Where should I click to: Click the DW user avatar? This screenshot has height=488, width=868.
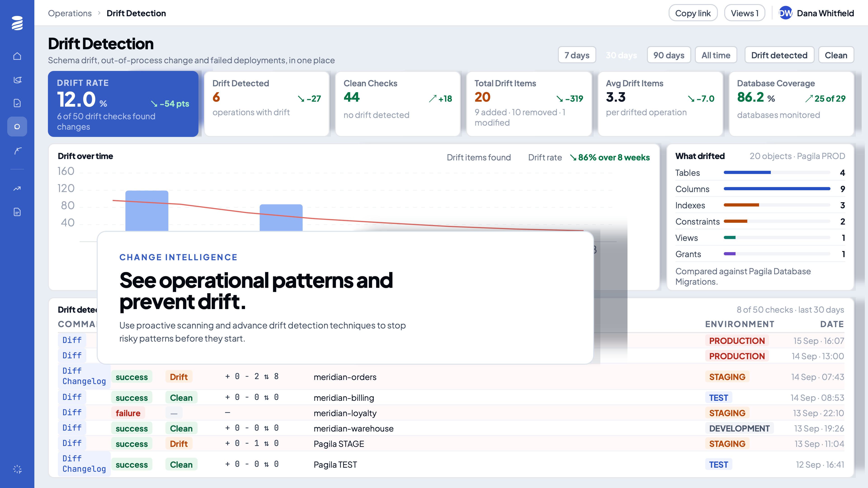point(785,13)
